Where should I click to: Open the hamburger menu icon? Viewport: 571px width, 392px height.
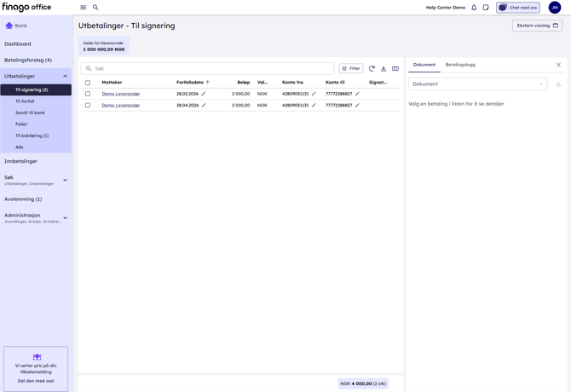point(83,8)
